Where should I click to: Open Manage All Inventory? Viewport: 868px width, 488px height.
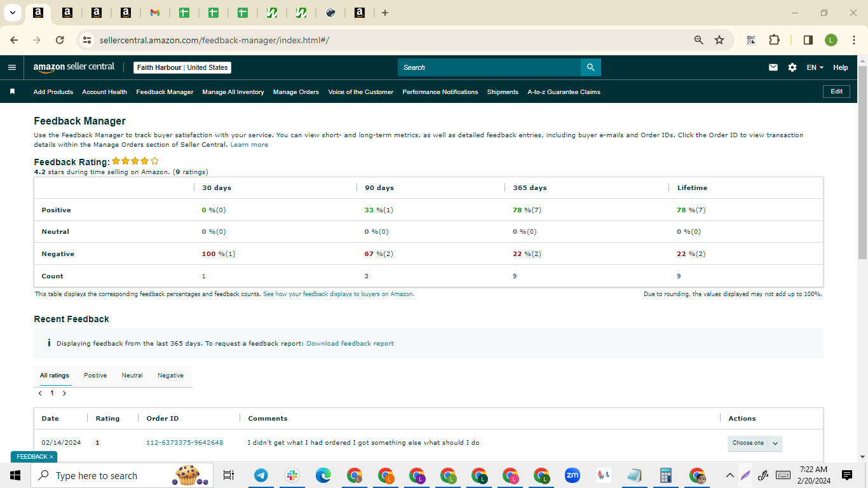pos(233,92)
